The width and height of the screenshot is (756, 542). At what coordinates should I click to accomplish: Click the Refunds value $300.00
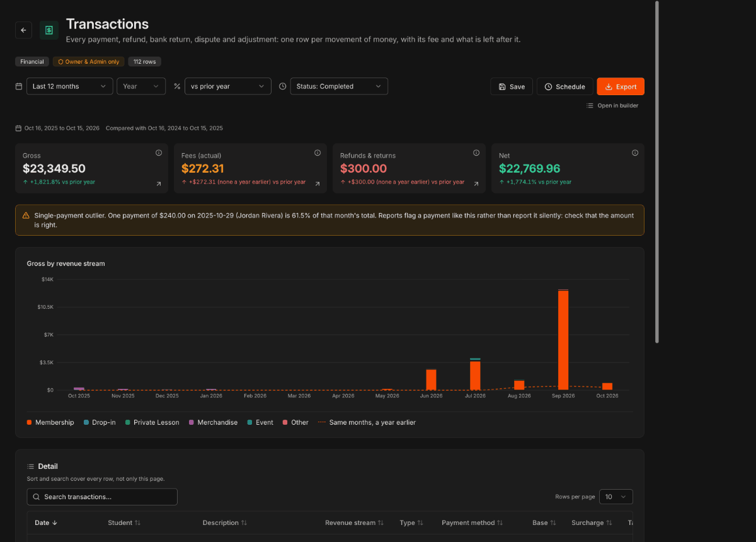(364, 168)
